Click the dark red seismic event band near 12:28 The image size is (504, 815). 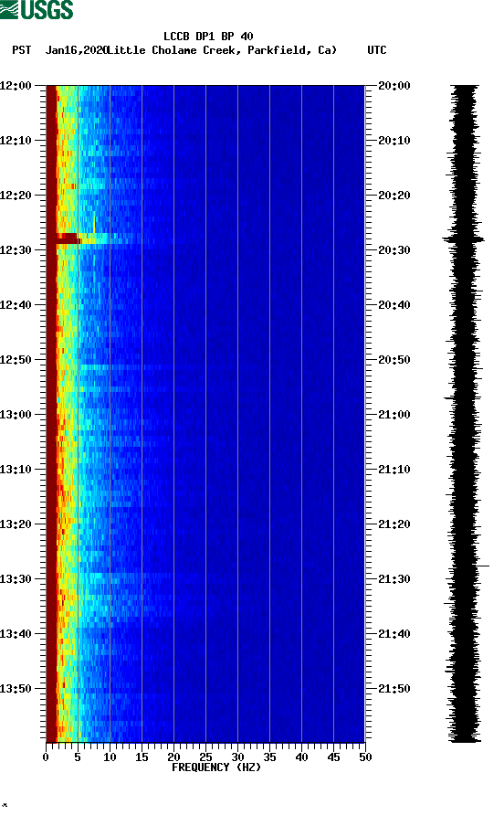tap(68, 238)
